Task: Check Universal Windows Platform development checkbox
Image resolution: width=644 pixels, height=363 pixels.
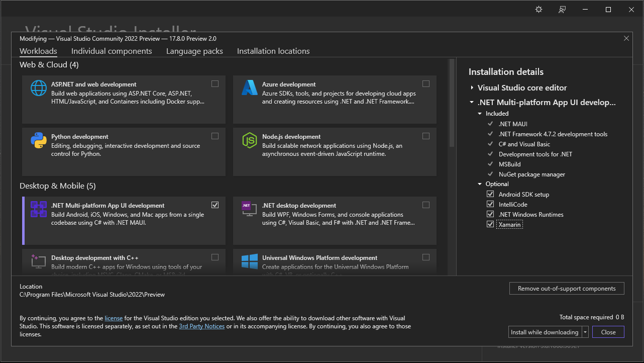Action: point(426,257)
